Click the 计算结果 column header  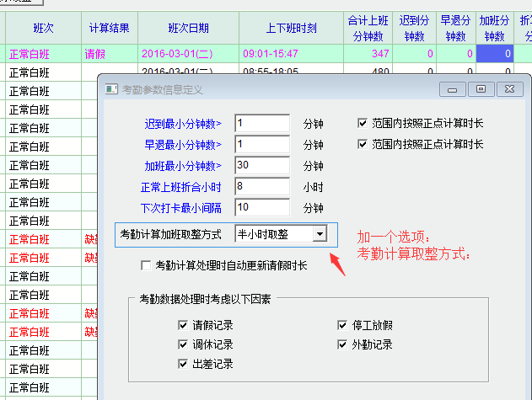pyautogui.click(x=110, y=28)
